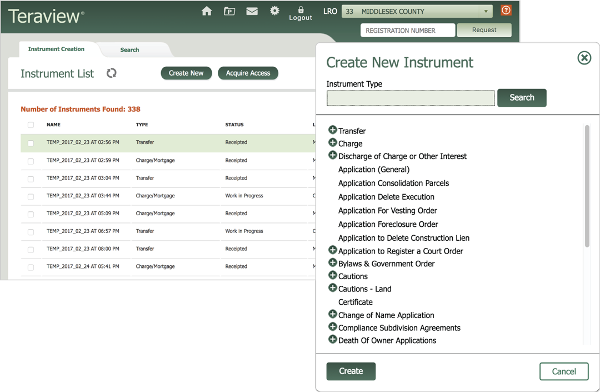
Task: Expand Cautions - Land category
Action: [x=333, y=288]
